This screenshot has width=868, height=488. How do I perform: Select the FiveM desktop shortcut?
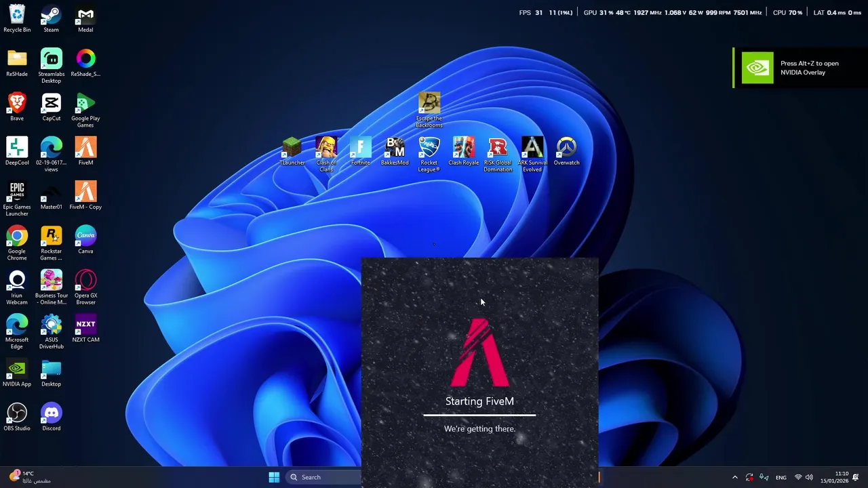[x=85, y=150]
